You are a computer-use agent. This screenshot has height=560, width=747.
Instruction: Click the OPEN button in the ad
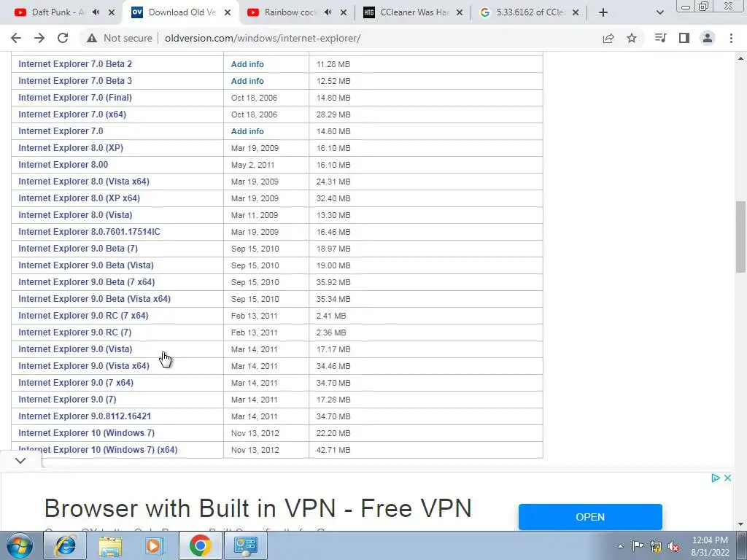pyautogui.click(x=590, y=517)
